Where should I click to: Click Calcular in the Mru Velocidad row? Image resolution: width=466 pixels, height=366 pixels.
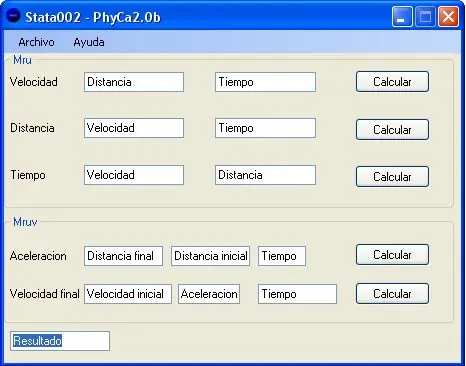[392, 81]
